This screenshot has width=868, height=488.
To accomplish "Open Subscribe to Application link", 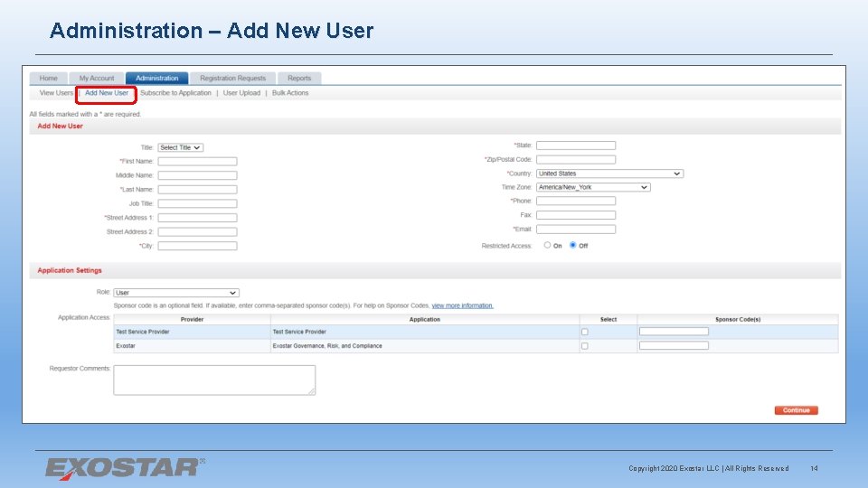I will pos(175,93).
